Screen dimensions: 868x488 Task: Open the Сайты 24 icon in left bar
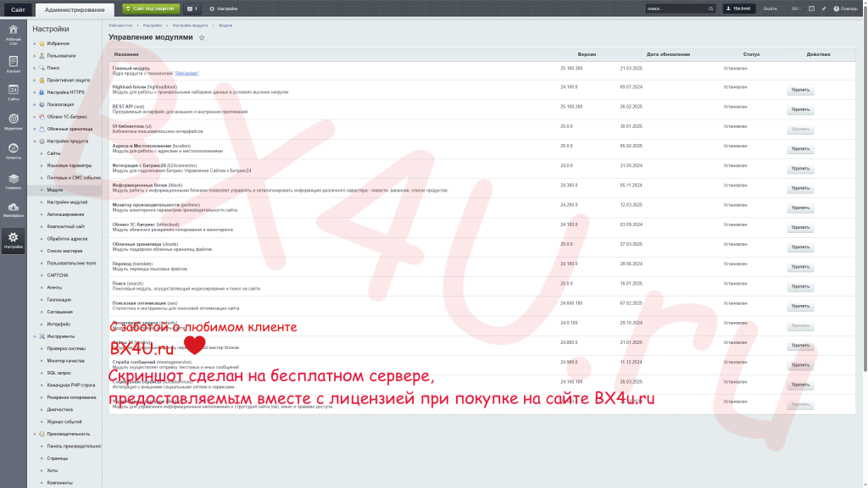coord(14,92)
